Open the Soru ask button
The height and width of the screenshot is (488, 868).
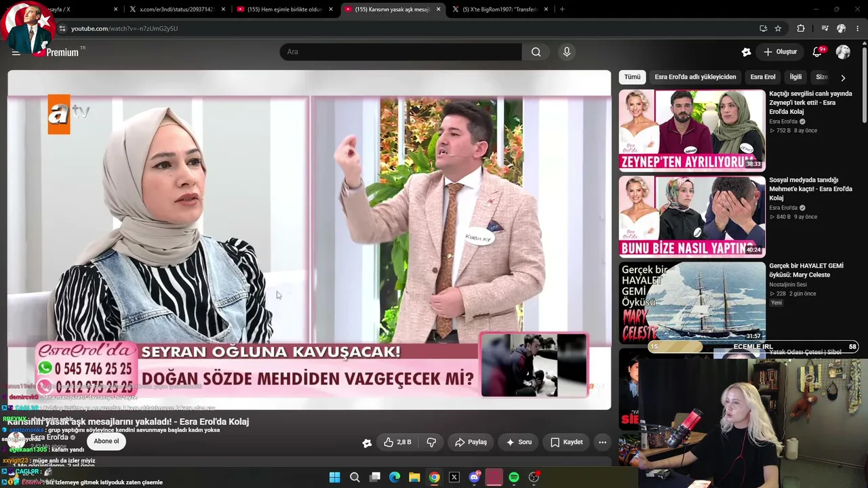(519, 443)
